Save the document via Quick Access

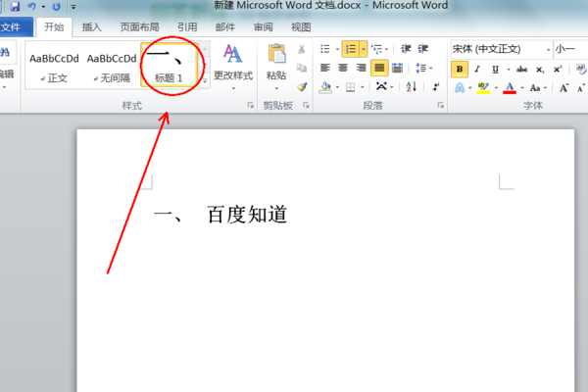tap(15, 7)
